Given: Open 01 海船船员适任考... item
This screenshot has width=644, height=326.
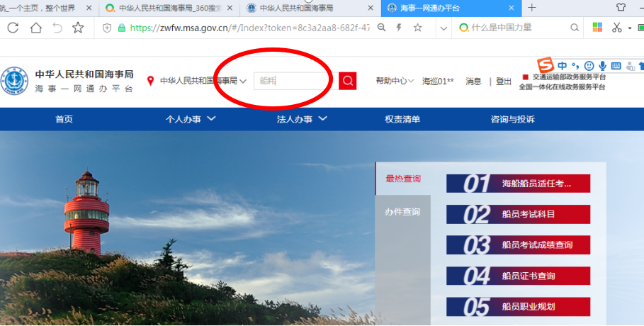Looking at the screenshot, I should [519, 184].
